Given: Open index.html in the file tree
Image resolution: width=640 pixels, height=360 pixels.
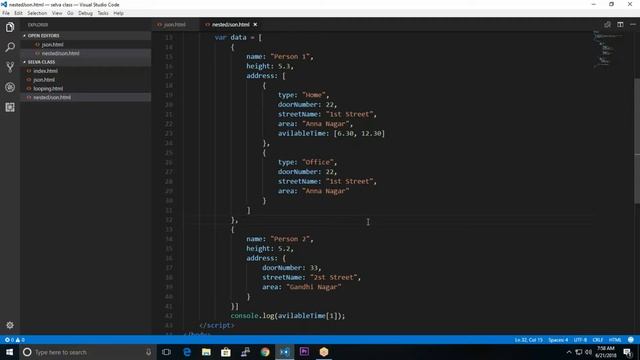Looking at the screenshot, I should pos(86,71).
